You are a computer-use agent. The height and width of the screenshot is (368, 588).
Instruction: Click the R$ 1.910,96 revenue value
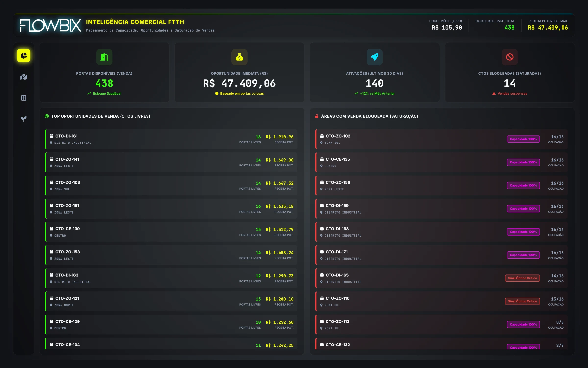tap(280, 137)
